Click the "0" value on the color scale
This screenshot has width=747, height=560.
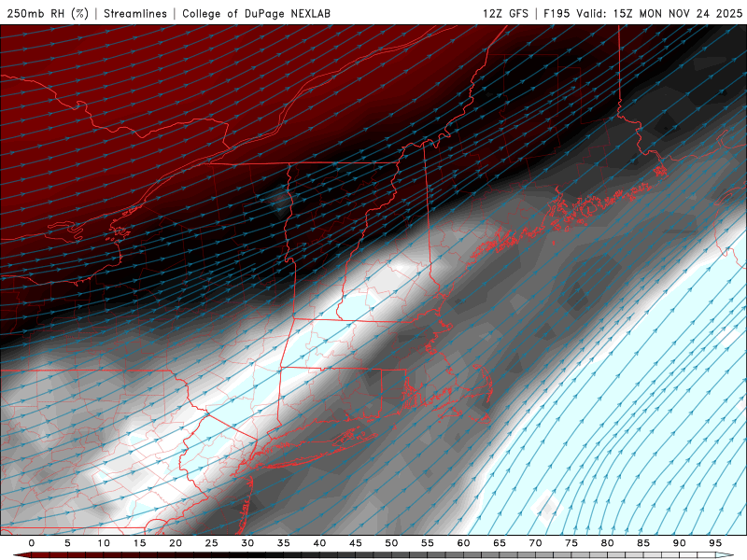(32, 543)
